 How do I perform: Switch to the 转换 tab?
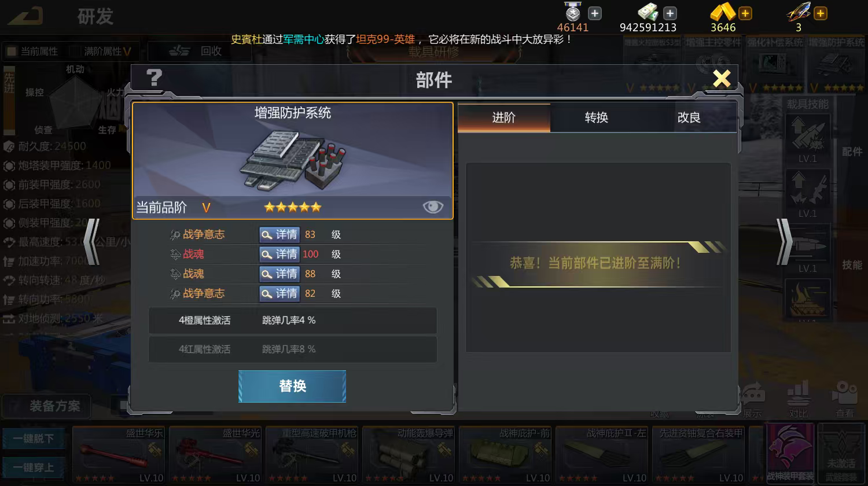click(597, 117)
